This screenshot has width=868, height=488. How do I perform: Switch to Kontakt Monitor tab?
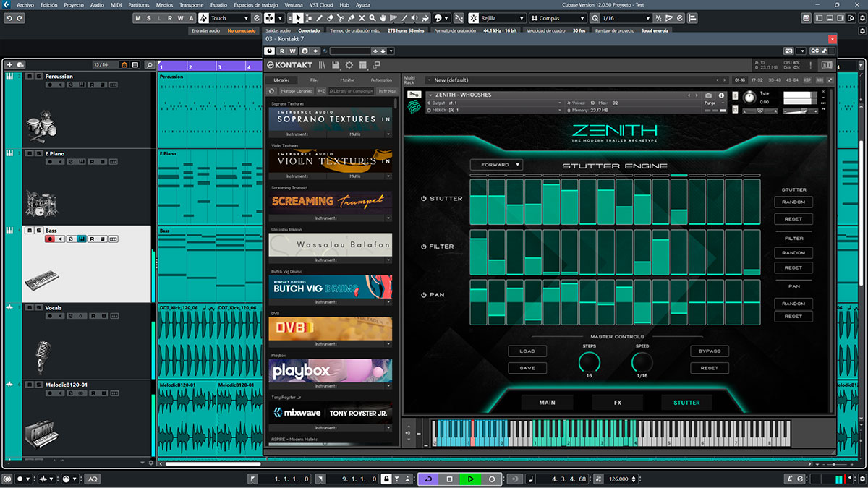[x=347, y=80]
